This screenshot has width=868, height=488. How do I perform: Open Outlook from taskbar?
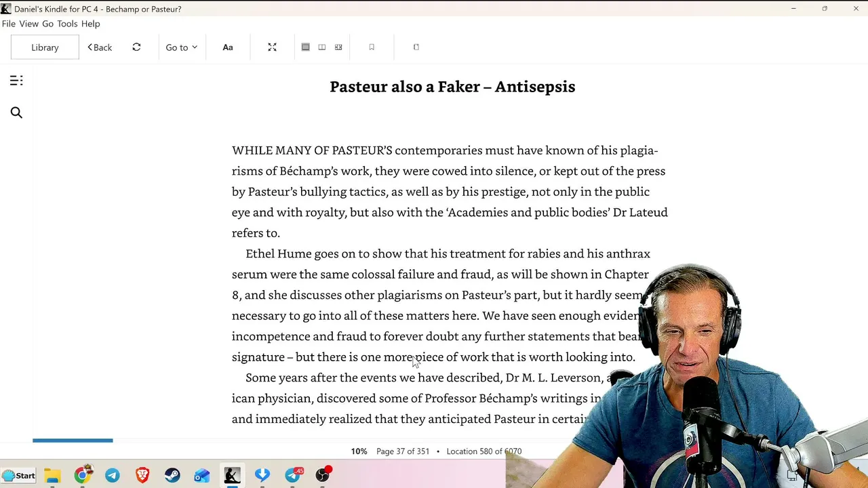(x=202, y=476)
